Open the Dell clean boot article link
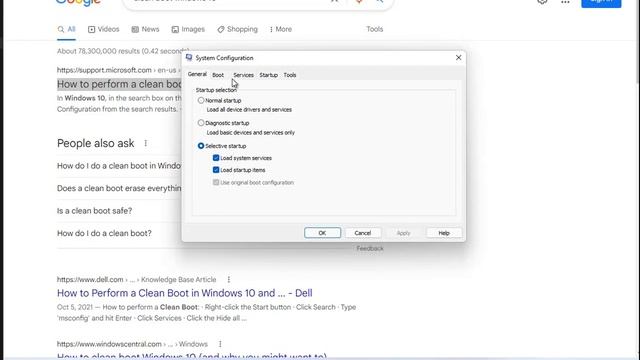 point(184,293)
